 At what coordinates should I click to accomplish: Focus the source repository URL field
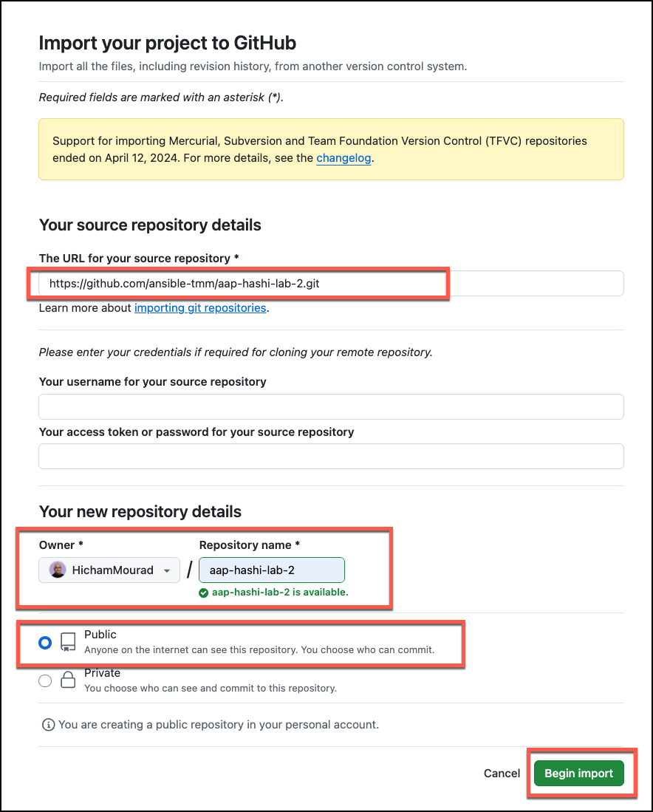point(332,283)
